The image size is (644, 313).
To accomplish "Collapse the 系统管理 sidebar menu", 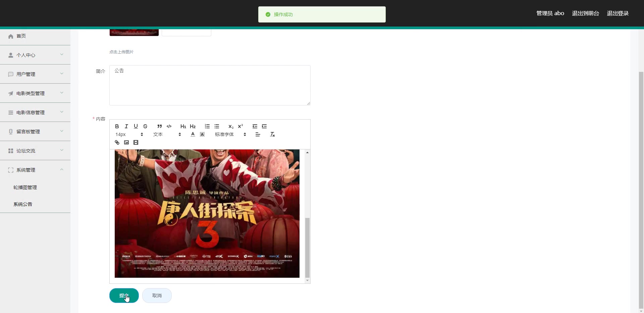I will pyautogui.click(x=35, y=170).
